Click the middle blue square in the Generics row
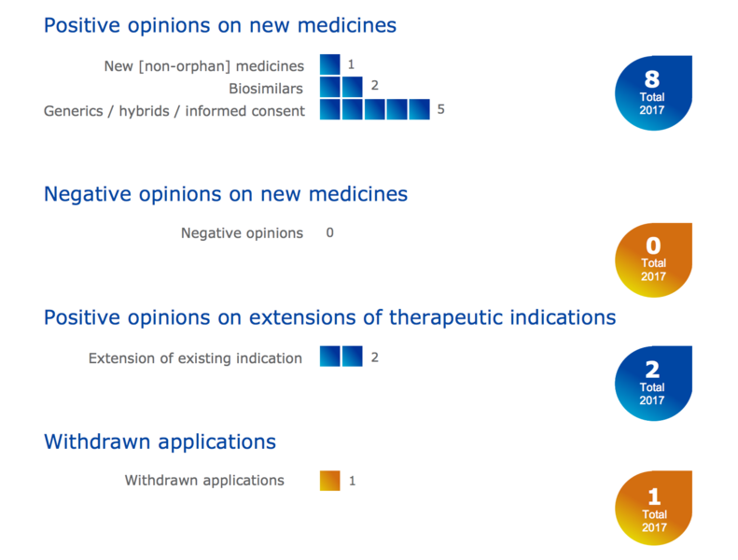Image resolution: width=738 pixels, height=560 pixels. point(375,109)
